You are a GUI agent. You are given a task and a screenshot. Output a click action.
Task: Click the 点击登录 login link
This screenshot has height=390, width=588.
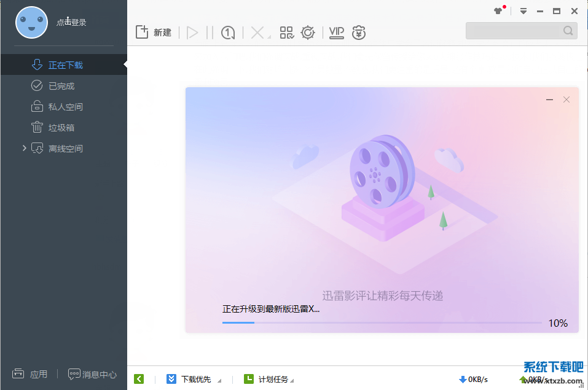tap(71, 22)
